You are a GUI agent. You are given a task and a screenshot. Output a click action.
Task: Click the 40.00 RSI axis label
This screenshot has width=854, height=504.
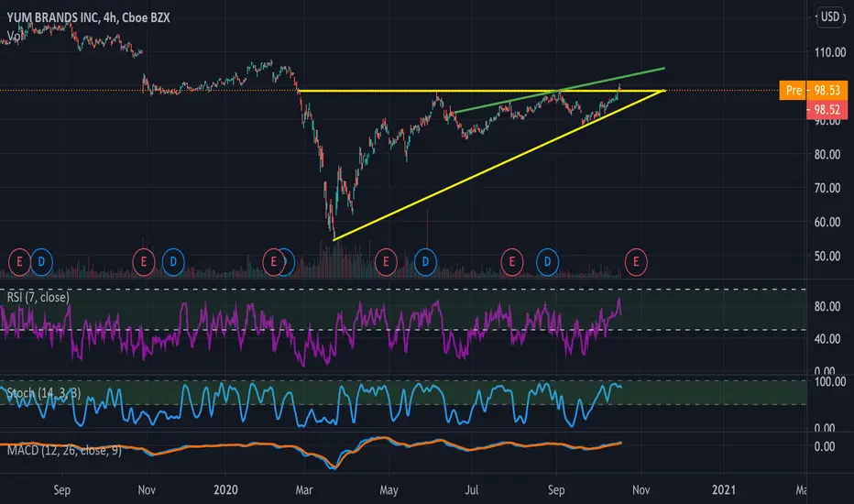(827, 338)
